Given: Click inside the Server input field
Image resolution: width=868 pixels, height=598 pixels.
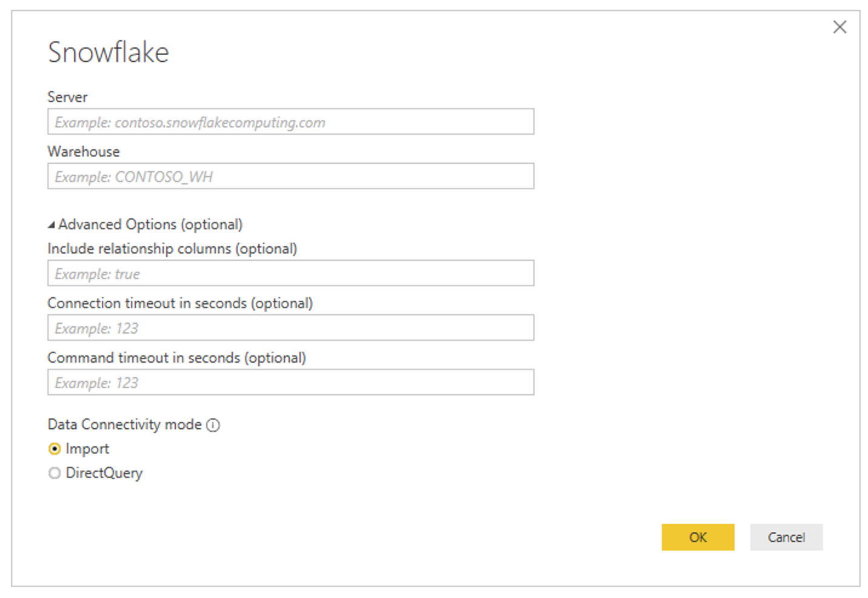Looking at the screenshot, I should [290, 121].
